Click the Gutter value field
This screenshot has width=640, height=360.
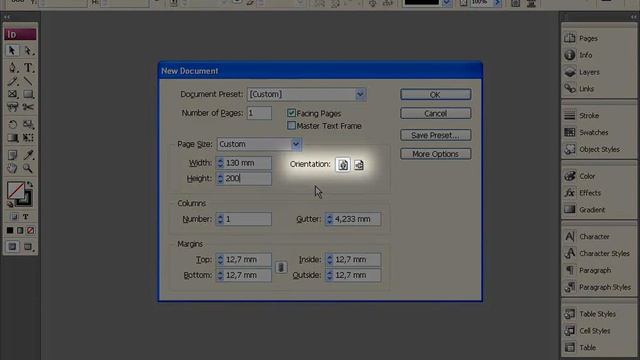pos(357,219)
